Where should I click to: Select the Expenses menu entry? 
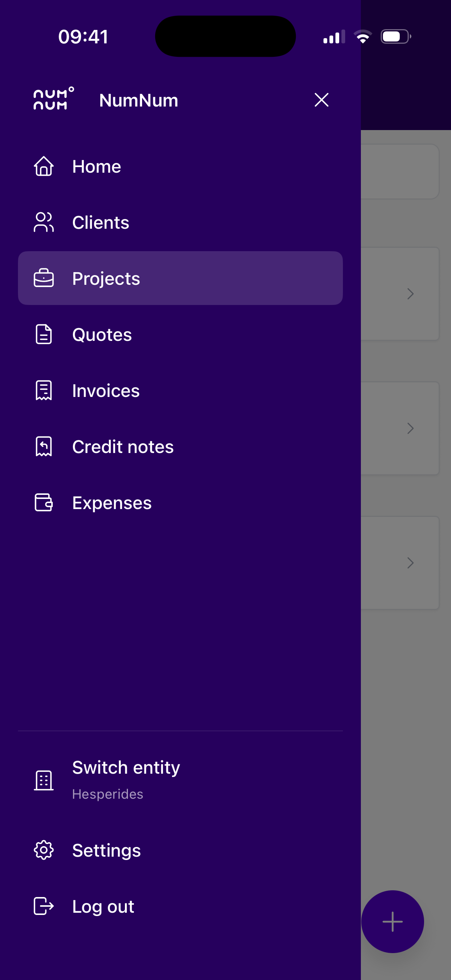click(180, 502)
